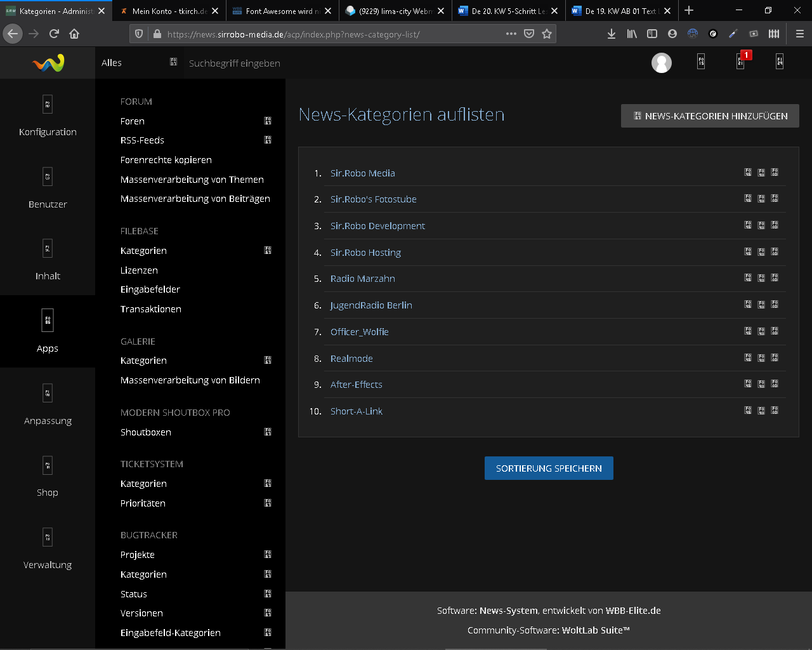Click the add icon next to RSS-Feeds
Viewport: 812px width, 650px height.
[268, 140]
